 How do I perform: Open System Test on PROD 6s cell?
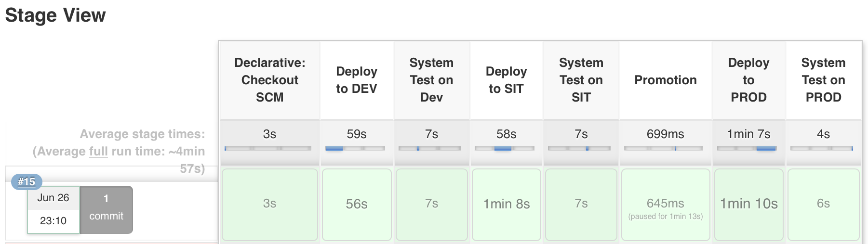pyautogui.click(x=823, y=204)
